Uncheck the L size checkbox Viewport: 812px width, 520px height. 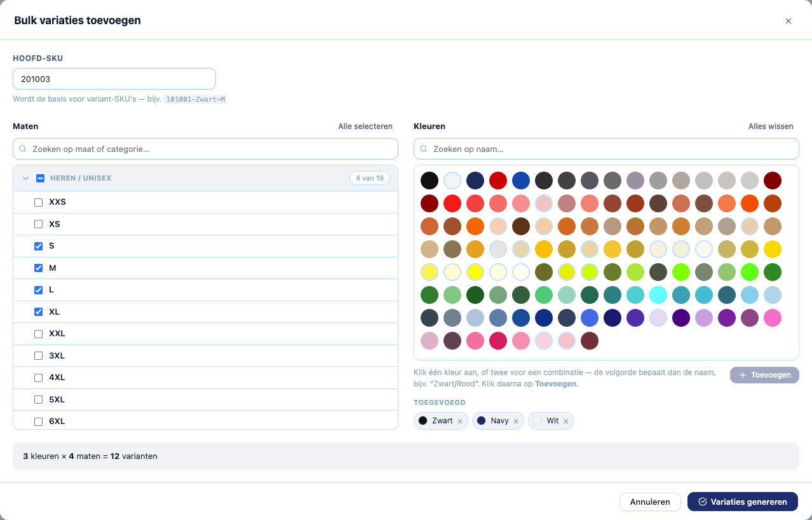coord(38,290)
